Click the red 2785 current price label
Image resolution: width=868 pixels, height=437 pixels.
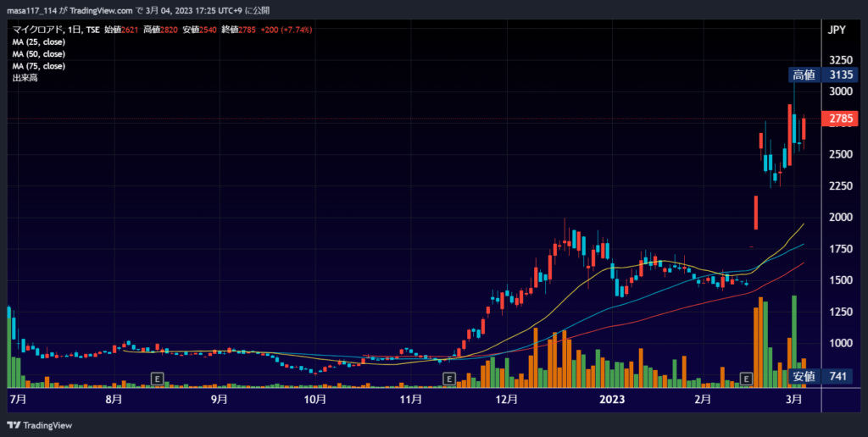point(840,119)
